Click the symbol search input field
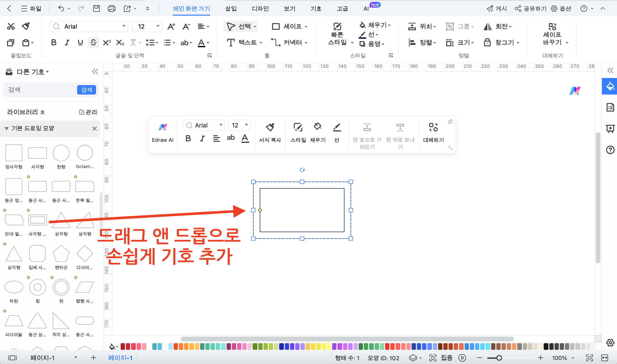Screen dimensions: 617x364 tap(40, 90)
